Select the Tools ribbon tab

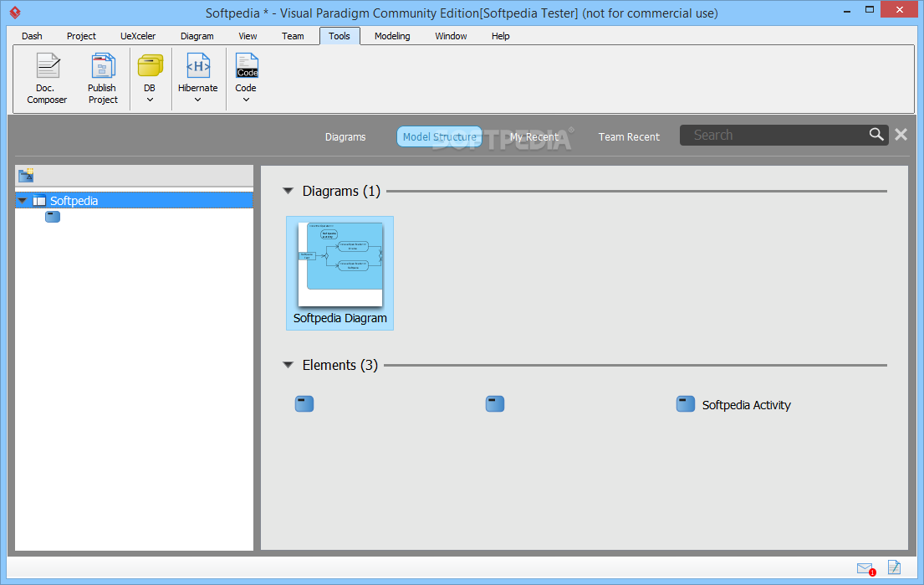[x=339, y=36]
